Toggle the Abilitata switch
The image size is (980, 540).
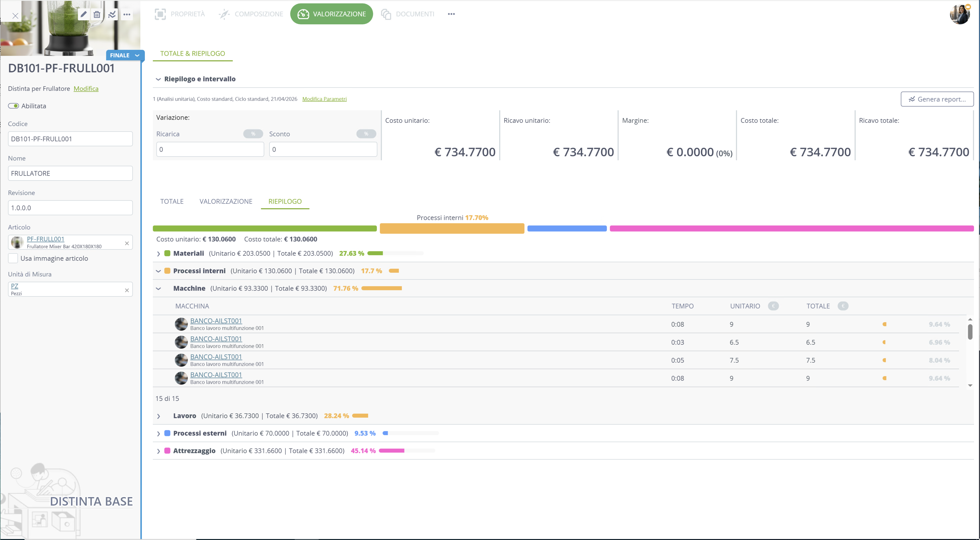coord(14,106)
